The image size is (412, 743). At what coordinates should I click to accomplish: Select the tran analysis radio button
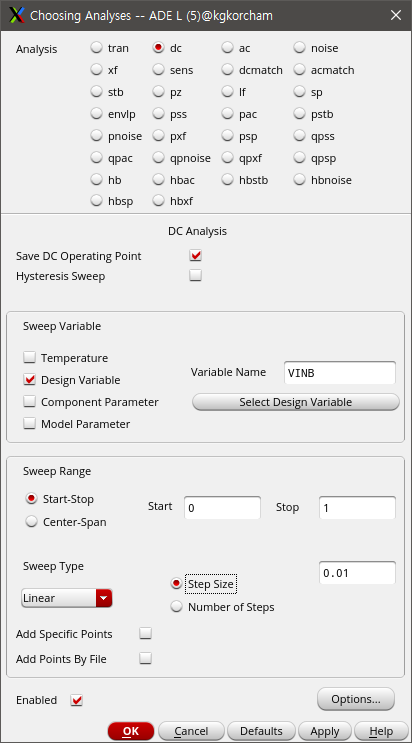click(97, 48)
